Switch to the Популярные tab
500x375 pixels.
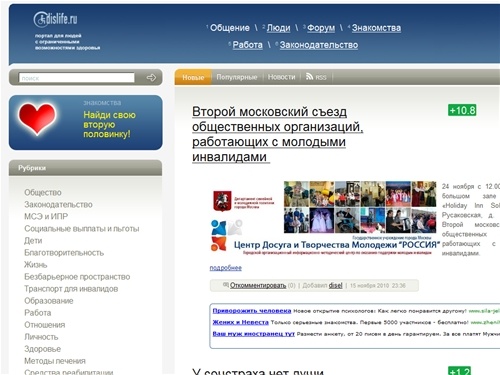point(237,77)
